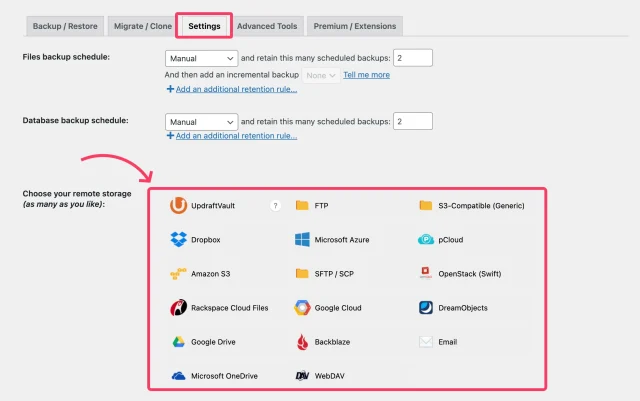Expand the incremental backup dropdown
Screen dimensions: 640x401
321,75
